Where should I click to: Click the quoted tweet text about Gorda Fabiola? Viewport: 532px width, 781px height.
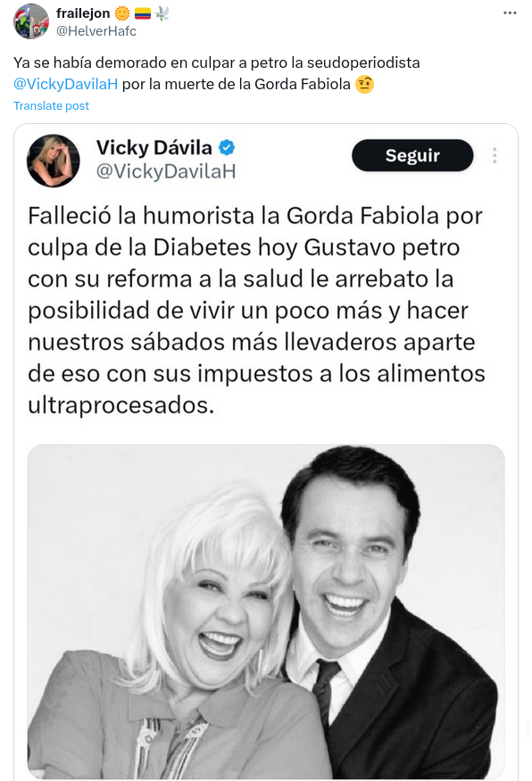tap(256, 311)
